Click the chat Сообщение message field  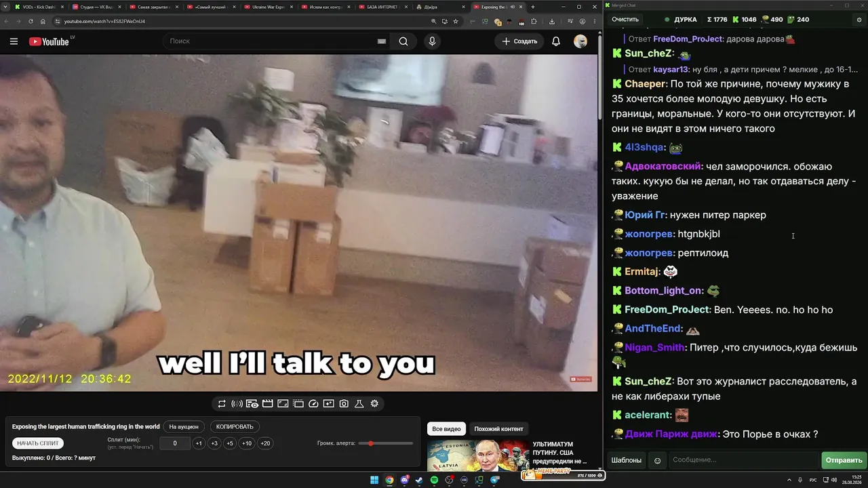tap(743, 460)
